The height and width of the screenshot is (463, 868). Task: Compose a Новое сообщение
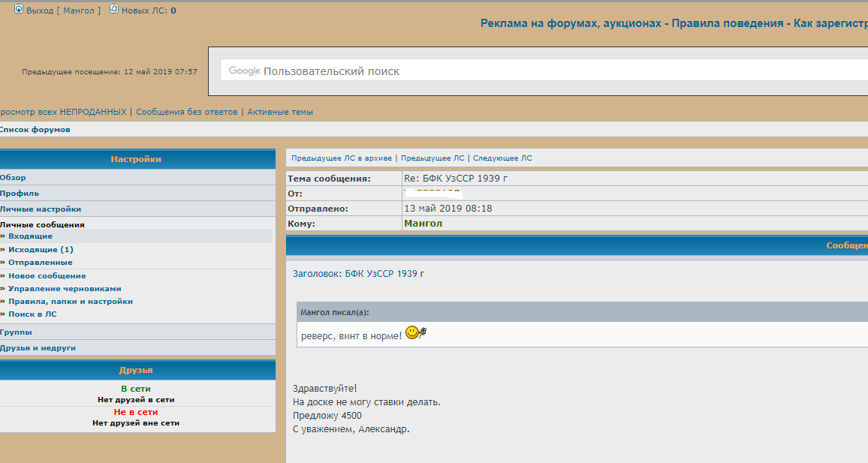(47, 276)
